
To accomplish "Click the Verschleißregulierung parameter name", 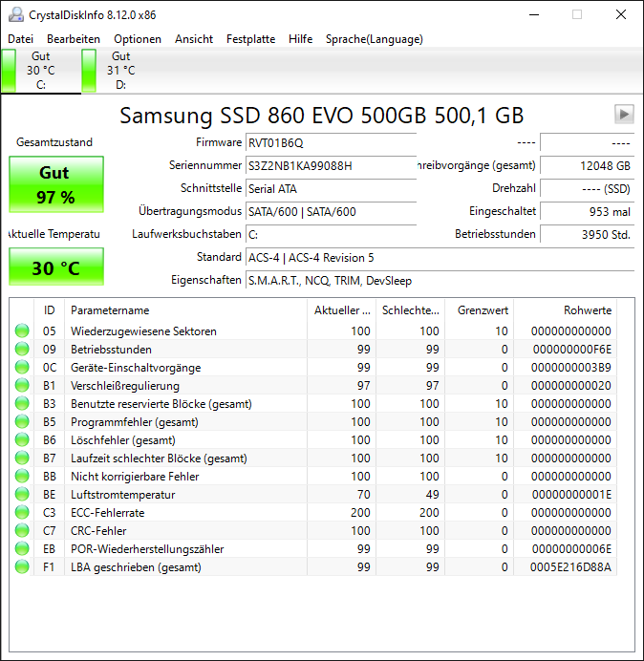I will point(125,386).
